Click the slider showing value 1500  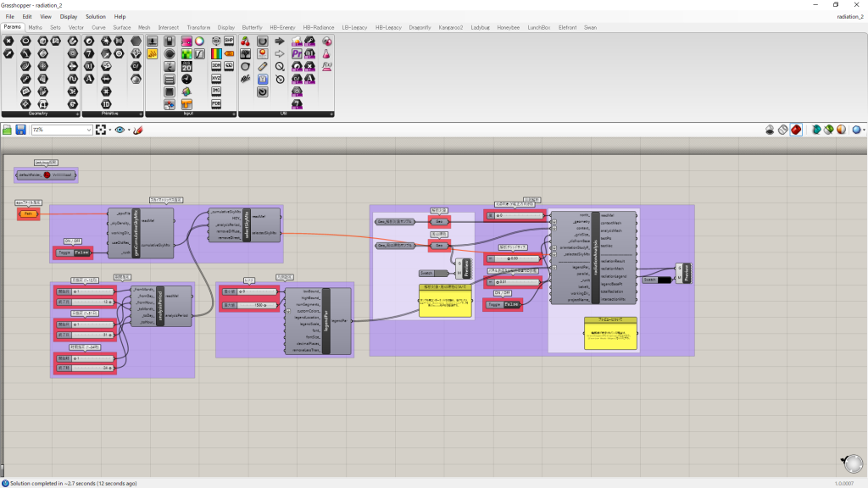pyautogui.click(x=250, y=305)
